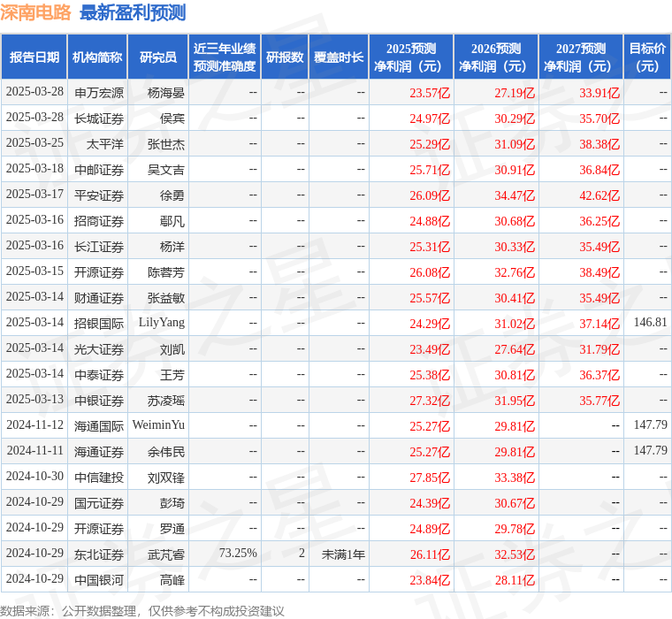This screenshot has width=672, height=619.
Task: Click the 机构简称 column header
Action: coord(97,57)
